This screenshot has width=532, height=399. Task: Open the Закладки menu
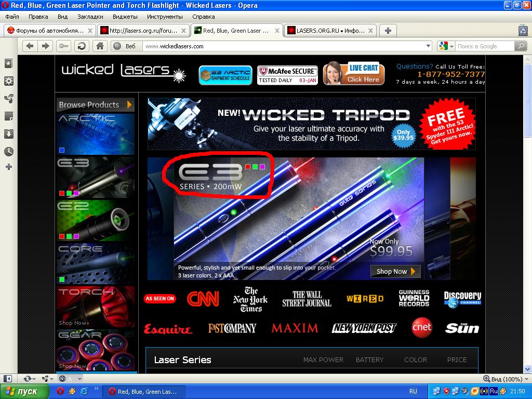pyautogui.click(x=90, y=17)
